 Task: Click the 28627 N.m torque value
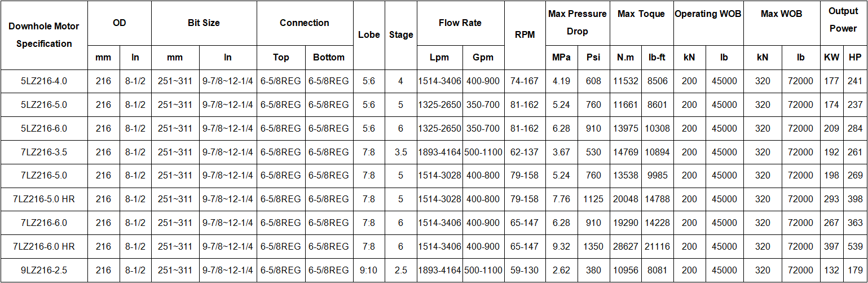coord(625,246)
